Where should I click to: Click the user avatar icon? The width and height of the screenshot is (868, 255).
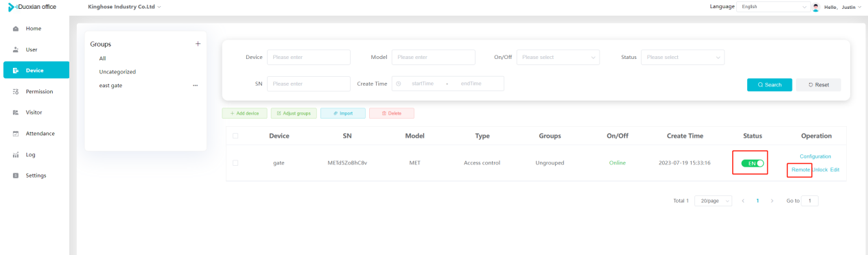[x=816, y=7]
